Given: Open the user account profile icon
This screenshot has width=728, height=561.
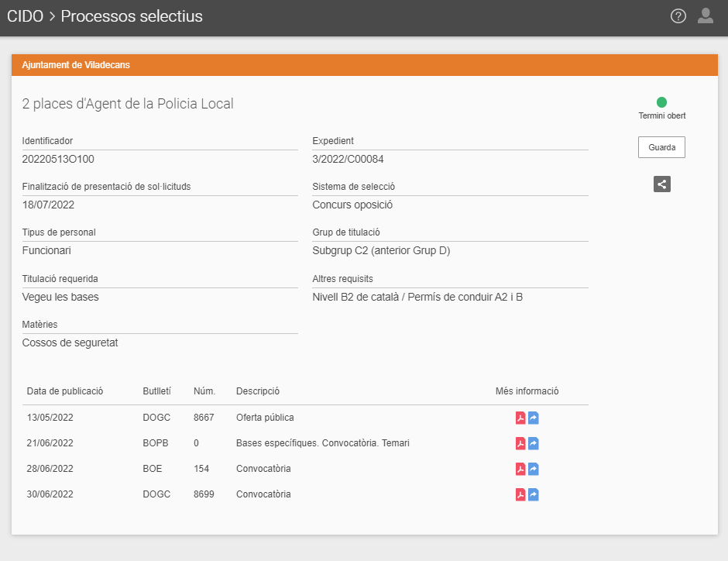Looking at the screenshot, I should pos(706,15).
